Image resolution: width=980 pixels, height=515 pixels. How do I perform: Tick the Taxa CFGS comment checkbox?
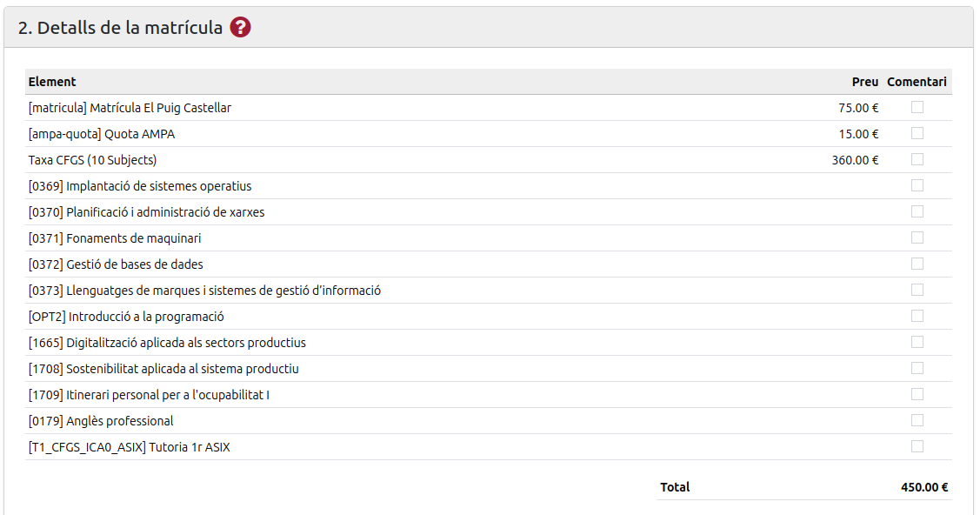coord(917,159)
